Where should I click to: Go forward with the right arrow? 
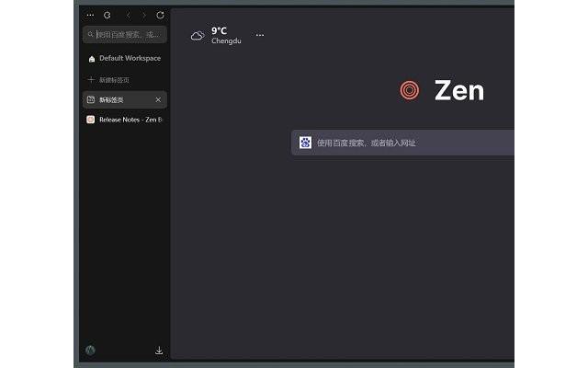click(144, 15)
